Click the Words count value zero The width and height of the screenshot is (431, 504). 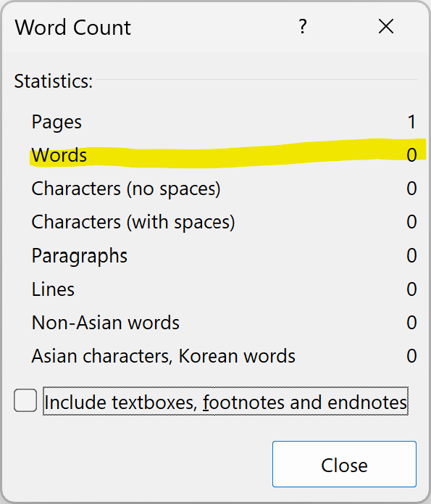[x=411, y=155]
